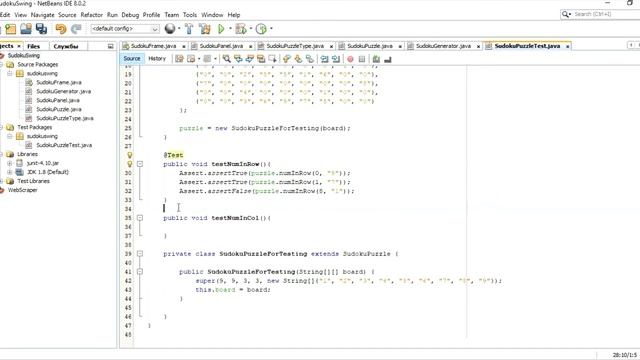Collapse the testNumInRow method fold

(x=140, y=164)
